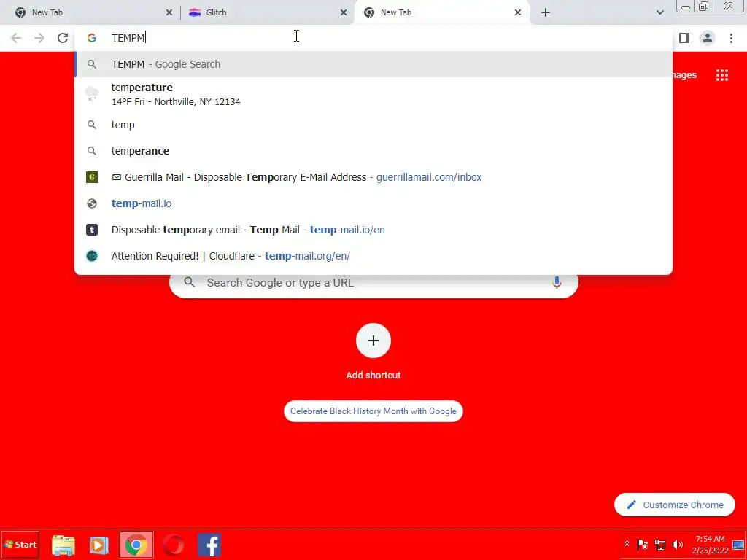Open the network tray icon

(659, 544)
